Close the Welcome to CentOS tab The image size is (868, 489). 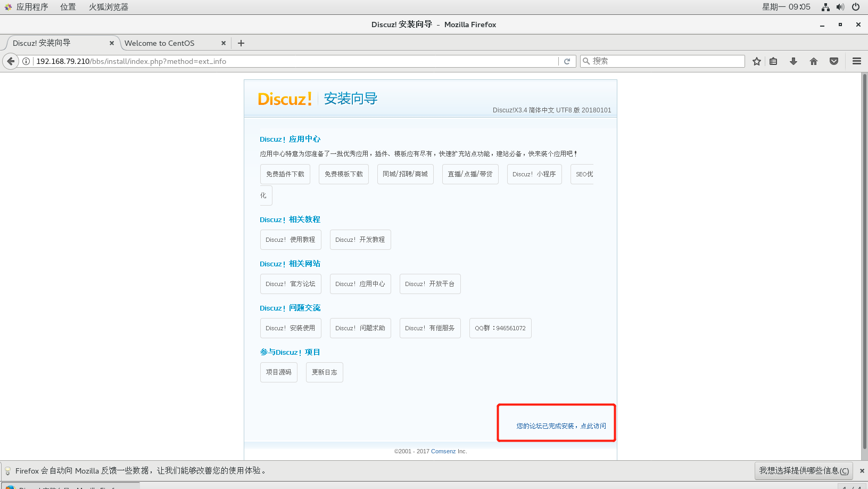[x=224, y=43]
